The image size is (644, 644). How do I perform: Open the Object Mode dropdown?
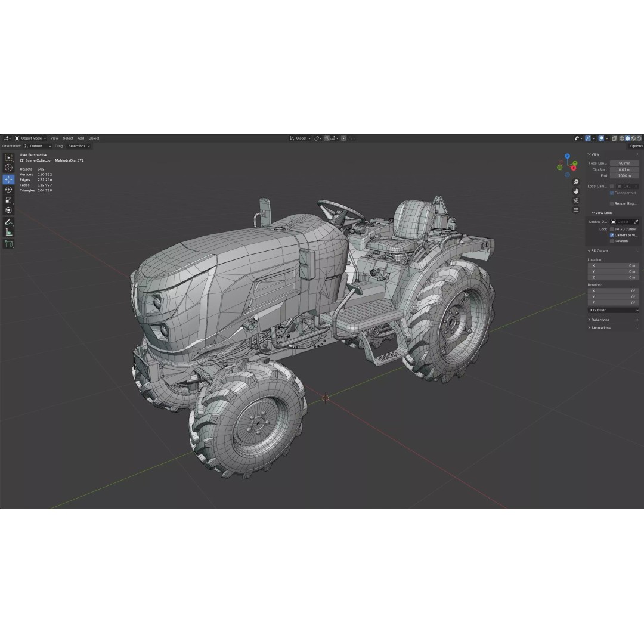click(31, 138)
